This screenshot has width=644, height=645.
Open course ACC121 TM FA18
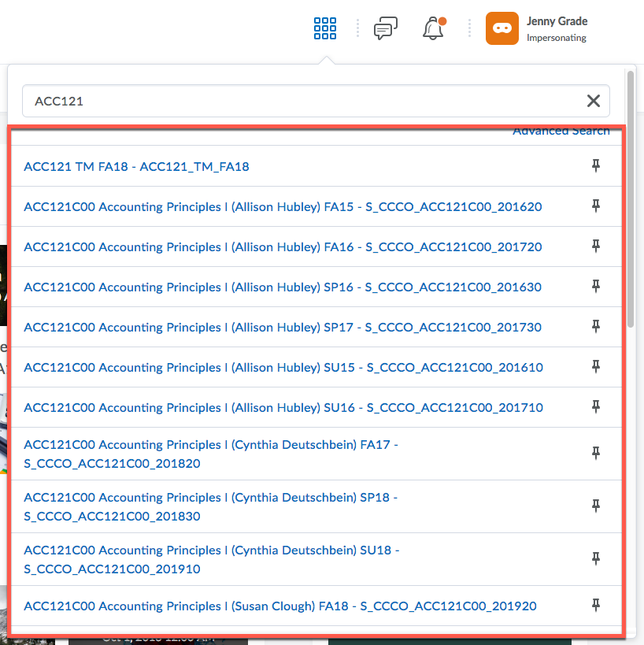(x=136, y=167)
